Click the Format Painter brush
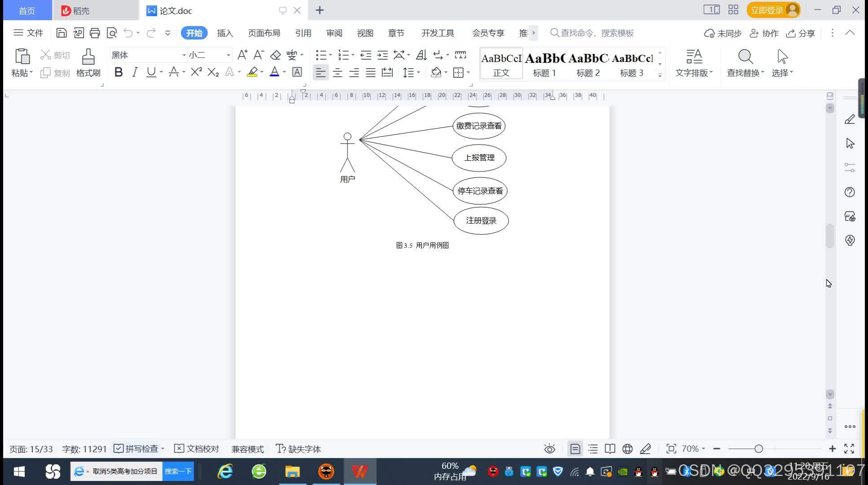This screenshot has width=868, height=485. click(x=88, y=63)
